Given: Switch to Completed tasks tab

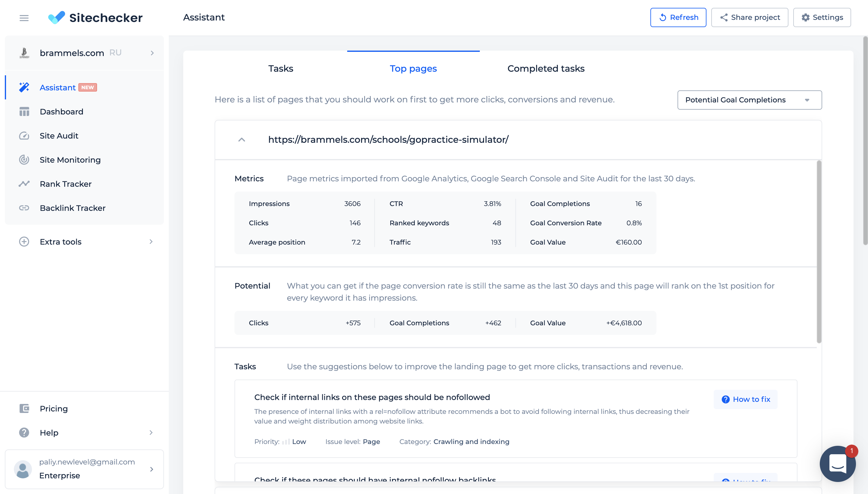Looking at the screenshot, I should (546, 69).
